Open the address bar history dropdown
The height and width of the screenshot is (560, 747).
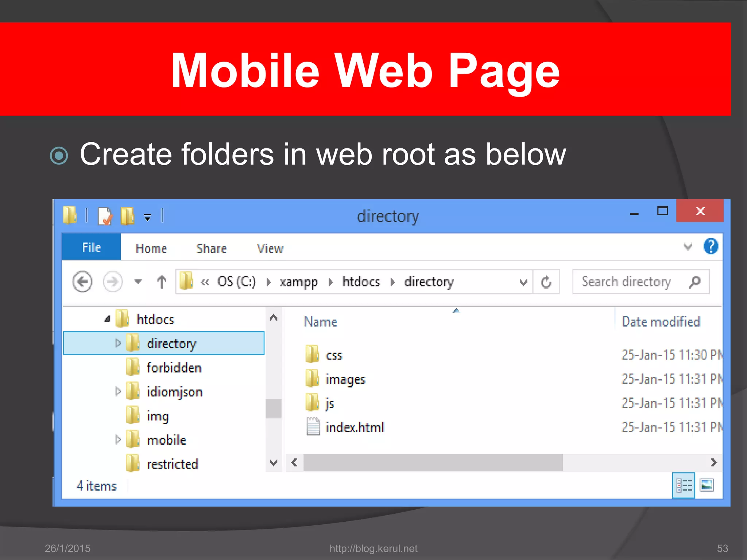coord(523,282)
